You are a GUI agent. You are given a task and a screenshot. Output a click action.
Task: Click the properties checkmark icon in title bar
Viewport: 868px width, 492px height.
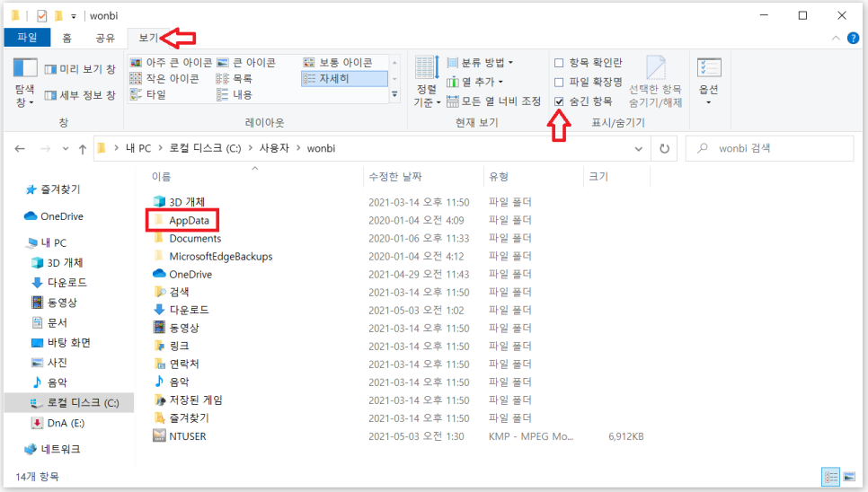click(42, 15)
